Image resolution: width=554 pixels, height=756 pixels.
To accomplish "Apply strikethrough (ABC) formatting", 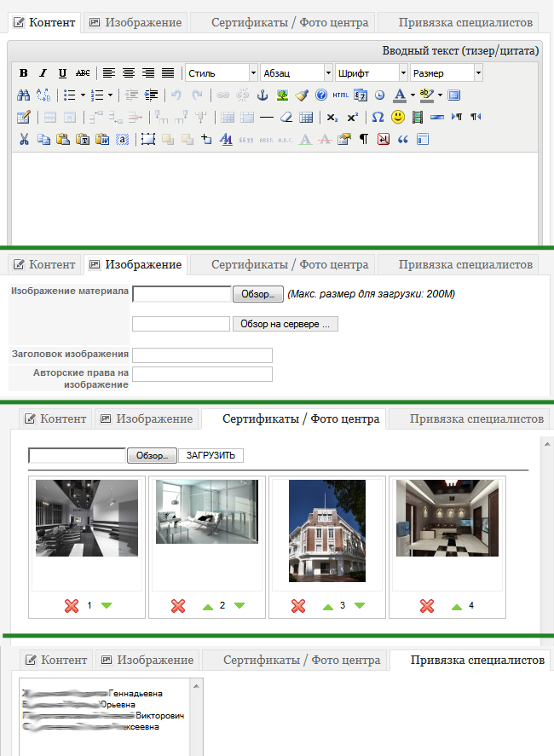I will pos(83,73).
